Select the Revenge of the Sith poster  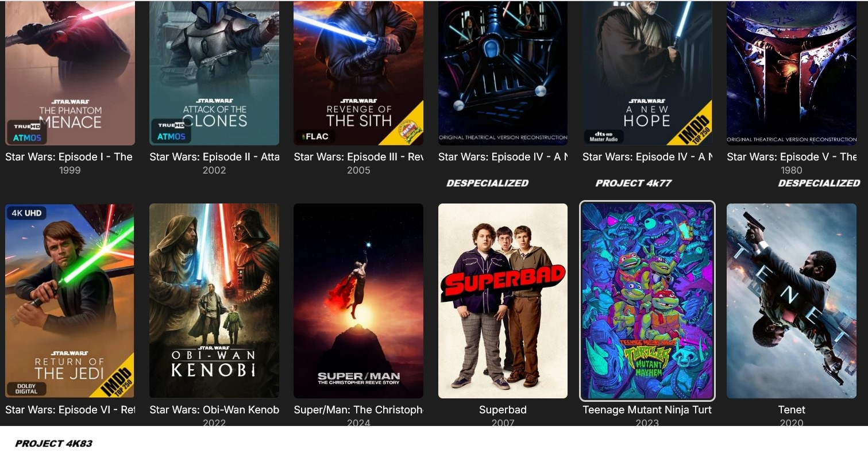click(358, 73)
